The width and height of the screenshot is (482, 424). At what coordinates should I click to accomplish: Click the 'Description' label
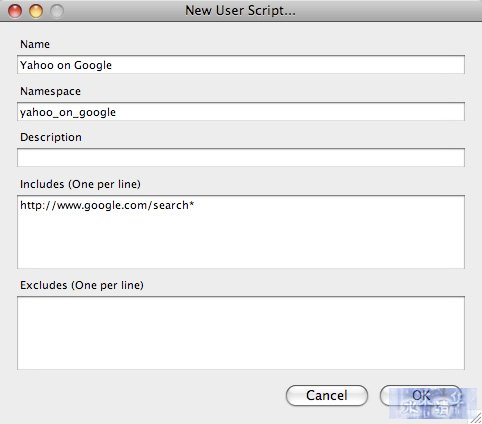[x=51, y=137]
